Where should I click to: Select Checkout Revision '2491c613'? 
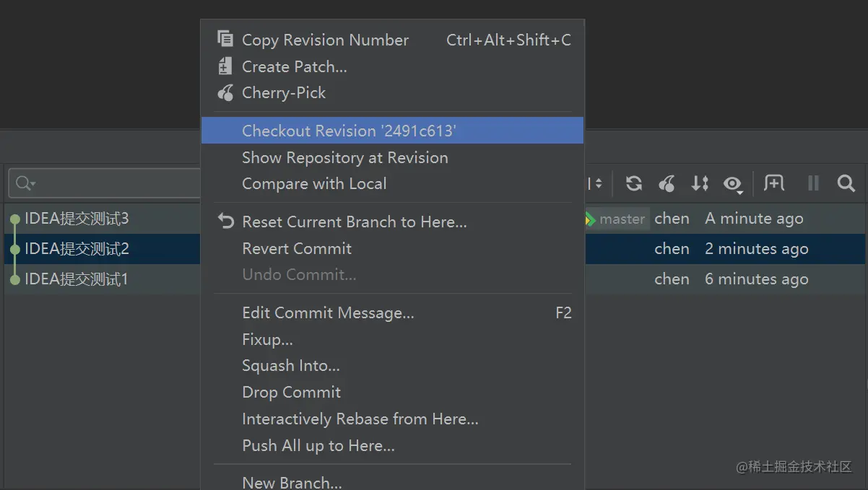coord(349,131)
